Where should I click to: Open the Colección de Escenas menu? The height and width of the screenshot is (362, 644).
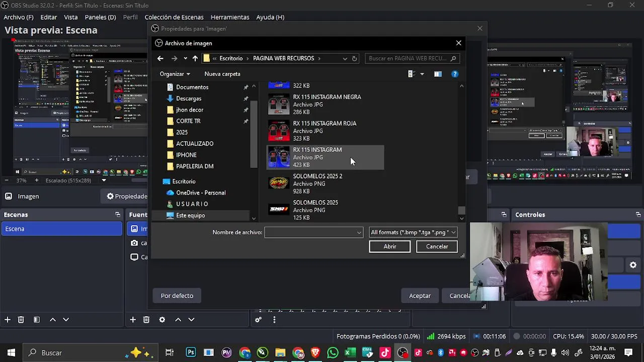coord(174,17)
